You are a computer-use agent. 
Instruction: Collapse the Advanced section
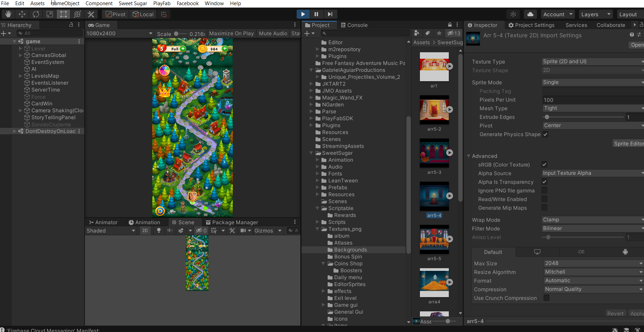pos(469,156)
